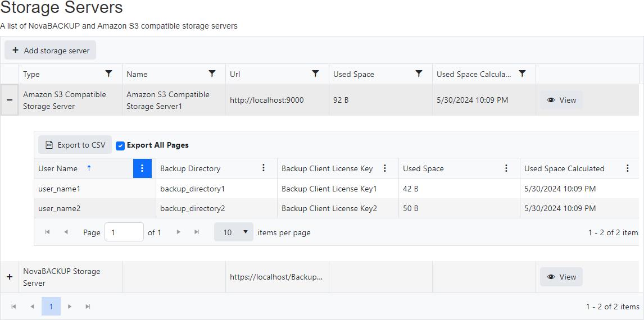This screenshot has width=644, height=320.
Task: Click Add storage server button
Action: tap(51, 50)
